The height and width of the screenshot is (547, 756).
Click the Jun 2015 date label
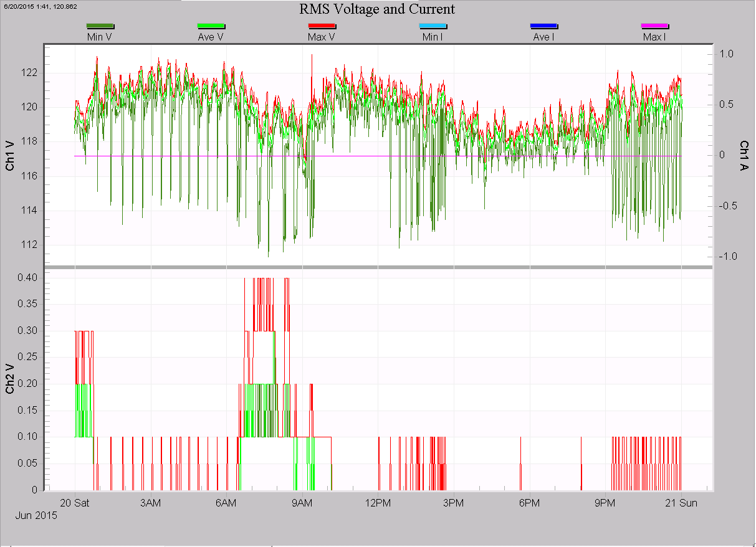pos(37,516)
